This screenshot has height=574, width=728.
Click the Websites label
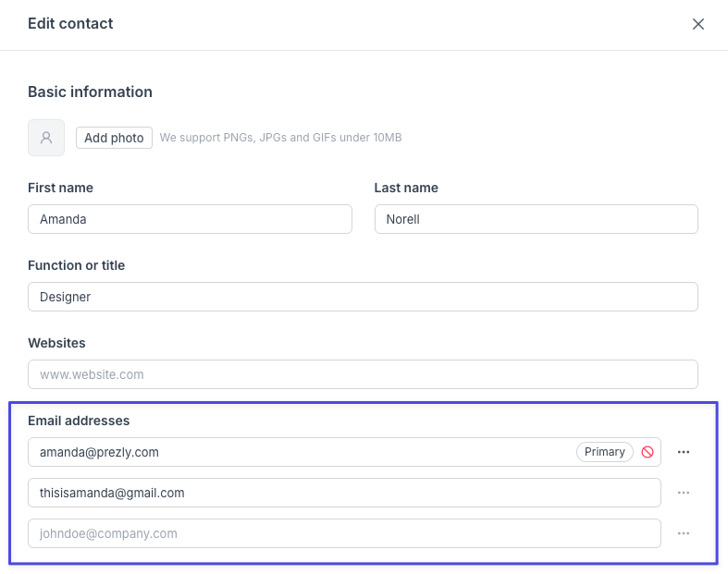[x=56, y=343]
